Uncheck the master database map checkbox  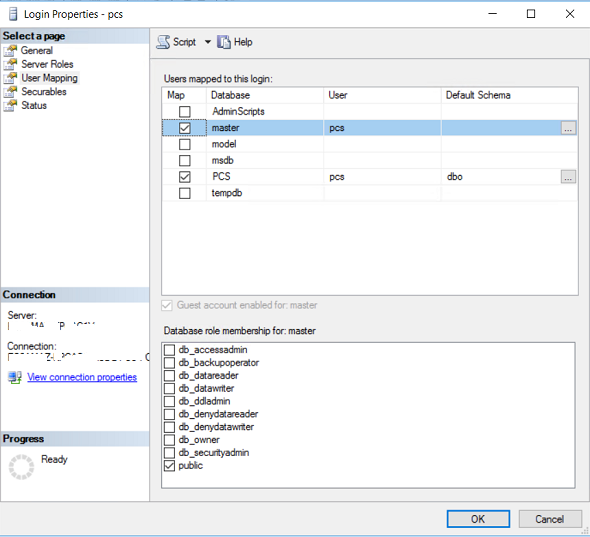184,128
